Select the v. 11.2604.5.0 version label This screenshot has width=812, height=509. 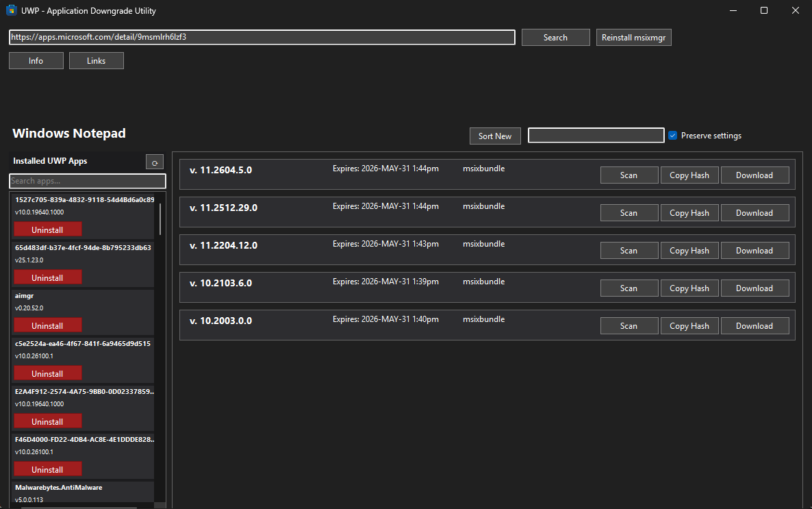pyautogui.click(x=220, y=170)
